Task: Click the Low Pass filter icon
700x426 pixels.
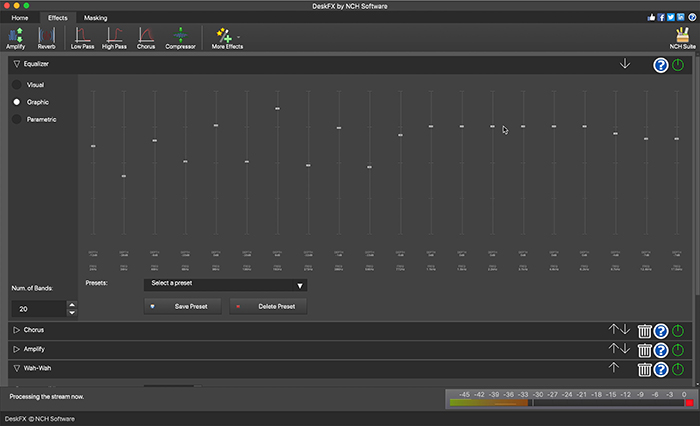Action: click(x=82, y=38)
